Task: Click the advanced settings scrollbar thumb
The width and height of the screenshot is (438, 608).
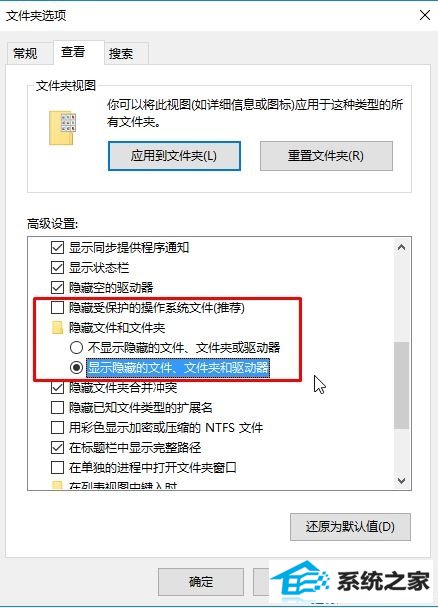Action: click(402, 385)
